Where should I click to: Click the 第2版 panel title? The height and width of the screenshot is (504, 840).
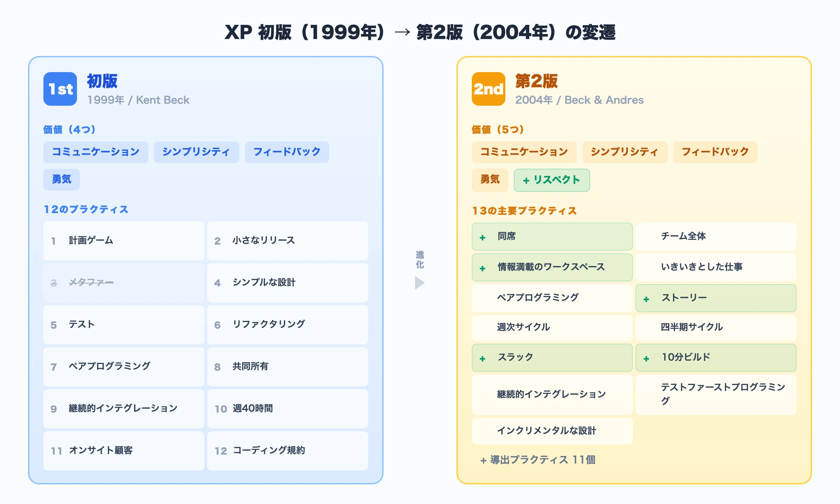pyautogui.click(x=537, y=81)
